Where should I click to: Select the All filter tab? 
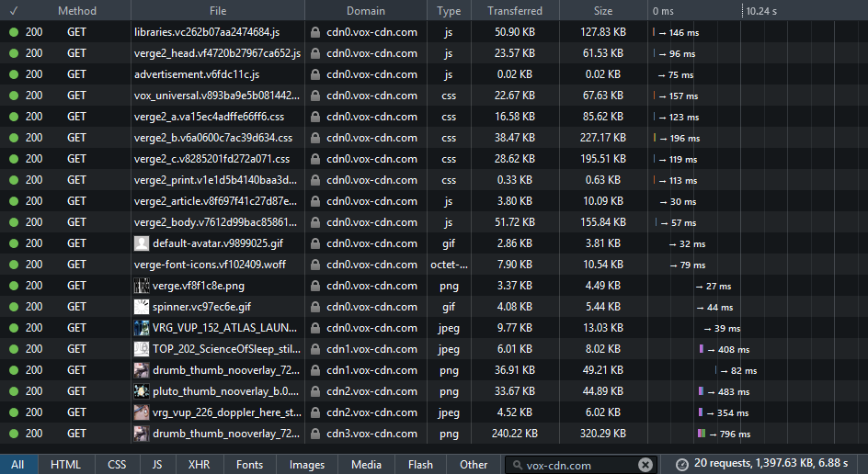(17, 465)
